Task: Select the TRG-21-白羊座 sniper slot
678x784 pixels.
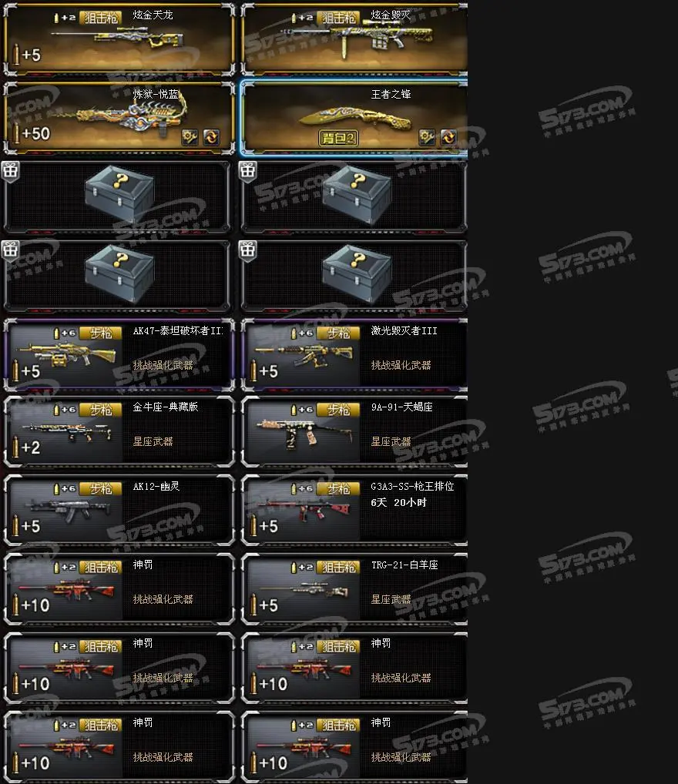Action: (x=354, y=589)
